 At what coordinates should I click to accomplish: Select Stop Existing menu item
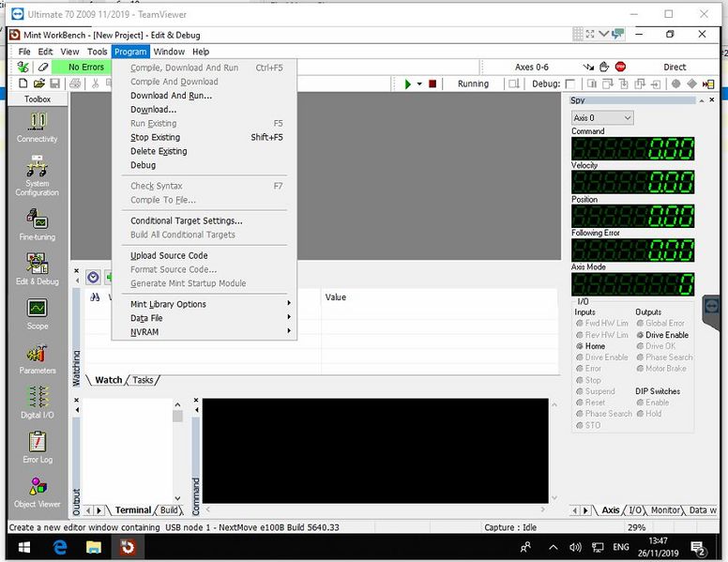pyautogui.click(x=205, y=137)
